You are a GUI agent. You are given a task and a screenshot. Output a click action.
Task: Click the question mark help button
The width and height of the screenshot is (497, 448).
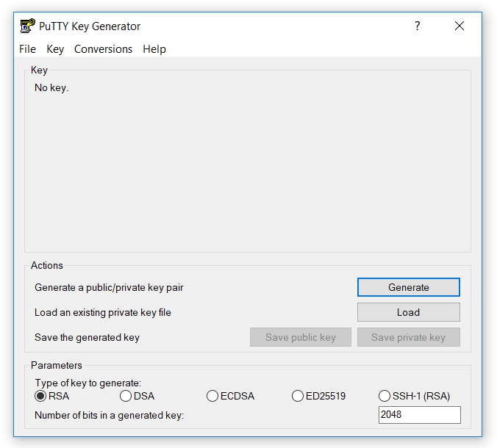(418, 26)
